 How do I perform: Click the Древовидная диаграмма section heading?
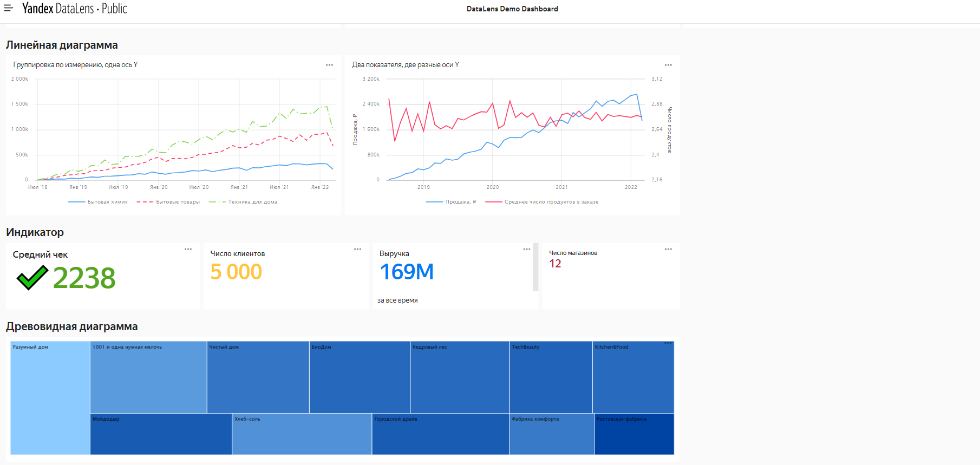pos(72,326)
